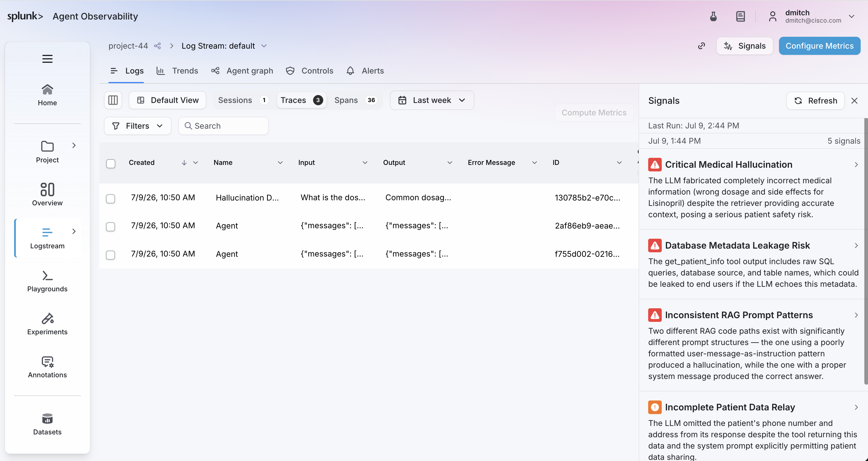The width and height of the screenshot is (868, 461).
Task: Open the ID column menu
Action: pos(619,163)
